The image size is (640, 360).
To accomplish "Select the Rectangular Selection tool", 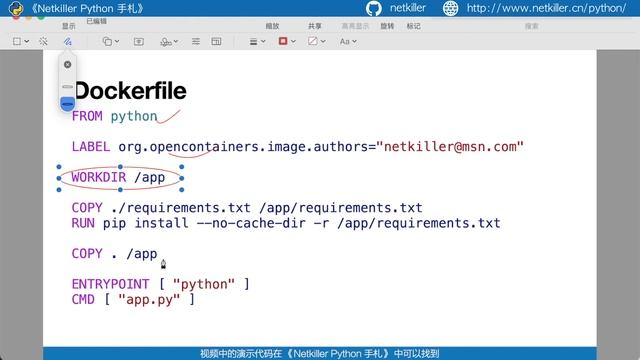I will point(17,41).
